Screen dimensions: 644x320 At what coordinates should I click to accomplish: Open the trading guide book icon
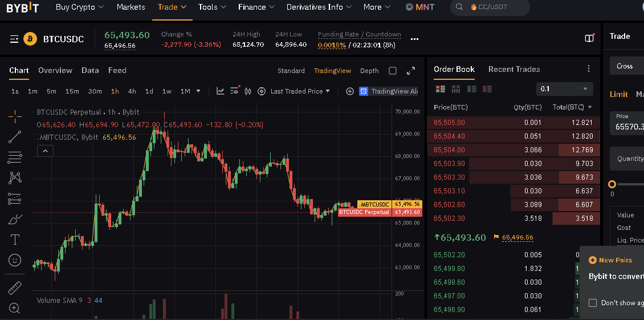click(589, 38)
